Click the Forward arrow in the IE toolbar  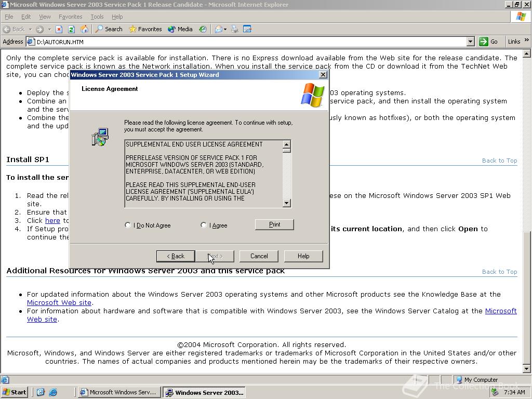[39, 29]
